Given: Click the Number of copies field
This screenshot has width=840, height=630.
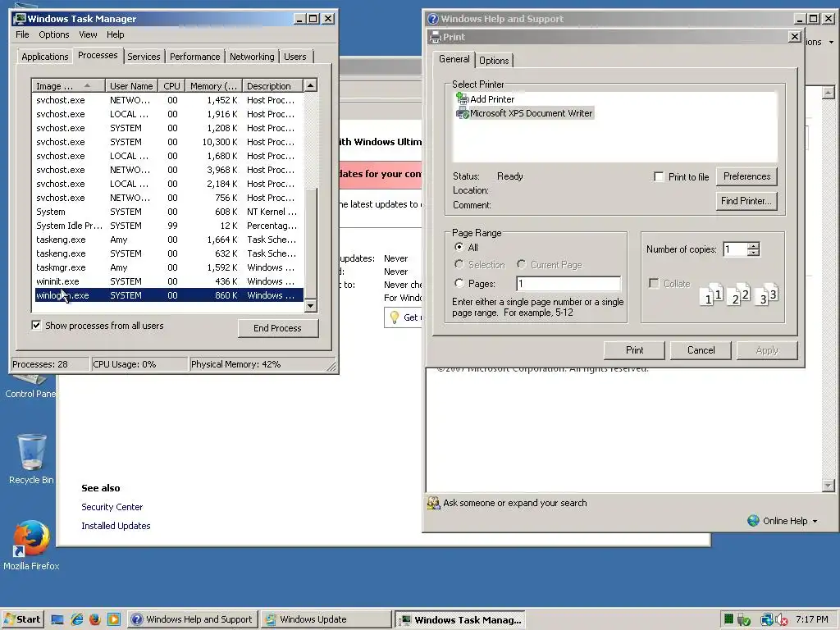Looking at the screenshot, I should (735, 249).
